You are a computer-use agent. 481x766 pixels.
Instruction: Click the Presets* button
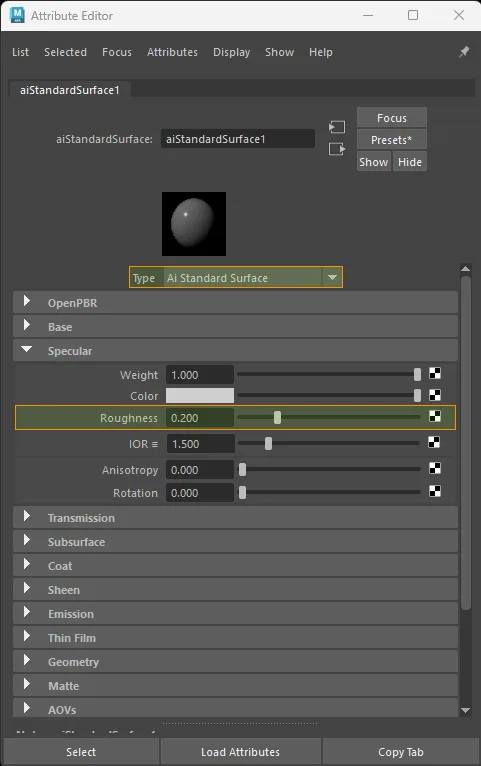[x=392, y=140]
